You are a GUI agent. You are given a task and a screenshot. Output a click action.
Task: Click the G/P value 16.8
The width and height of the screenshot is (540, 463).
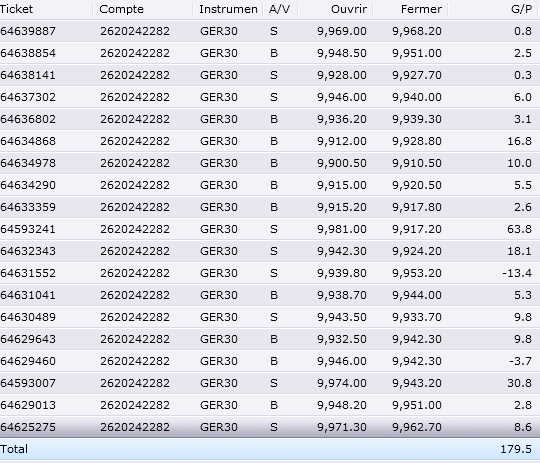(x=519, y=141)
